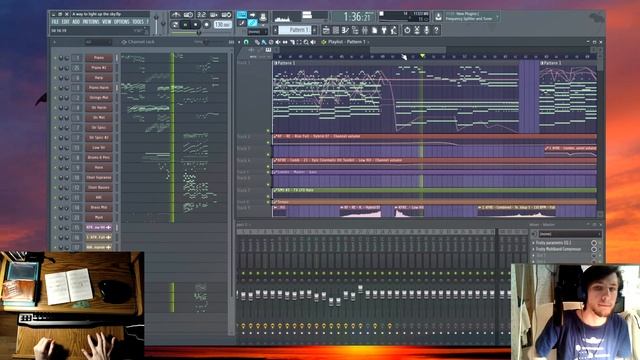
Task: Click the plus button right of Pattern 1 selector
Action: 315,30
